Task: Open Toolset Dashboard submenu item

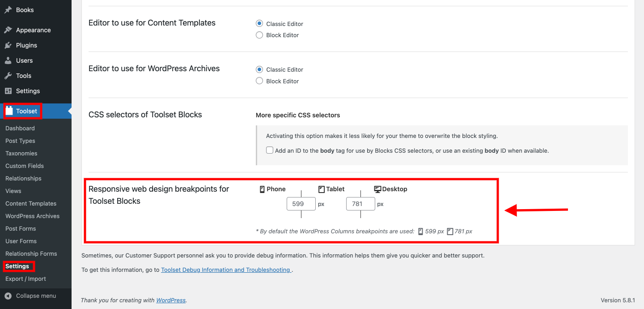Action: tap(20, 128)
